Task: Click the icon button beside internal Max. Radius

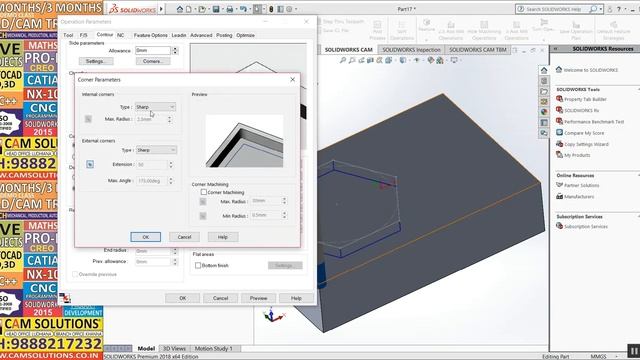Action: point(88,119)
